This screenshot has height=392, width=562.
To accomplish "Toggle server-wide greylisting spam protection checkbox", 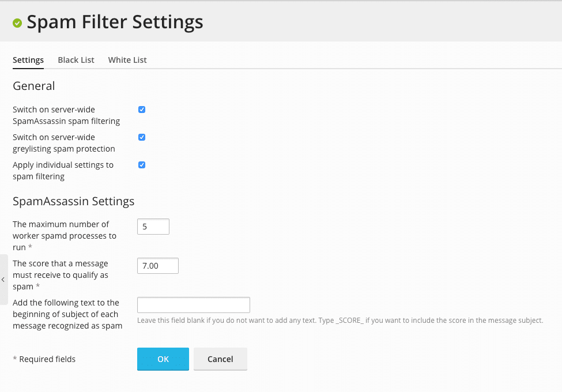I will pos(142,137).
